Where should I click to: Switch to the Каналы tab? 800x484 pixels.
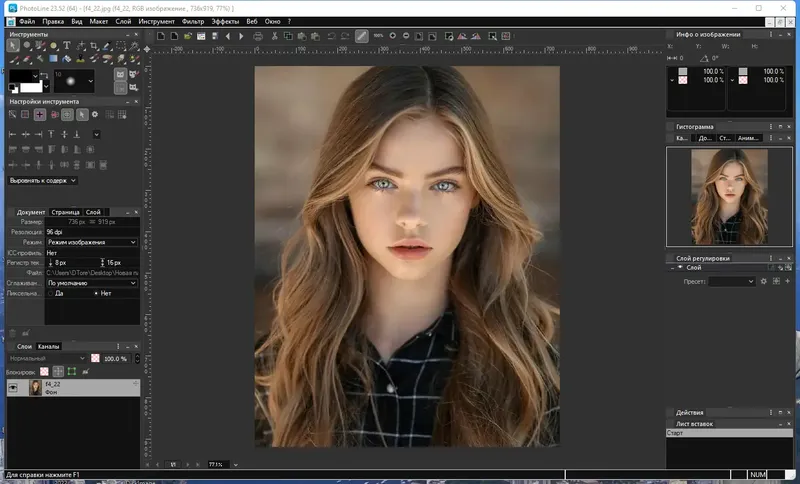click(48, 346)
